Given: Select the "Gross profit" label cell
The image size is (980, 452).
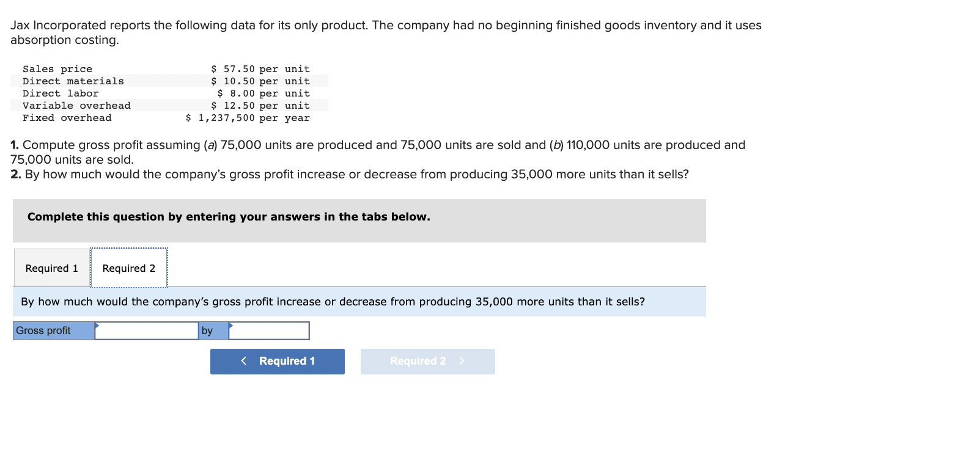Looking at the screenshot, I should click(54, 331).
